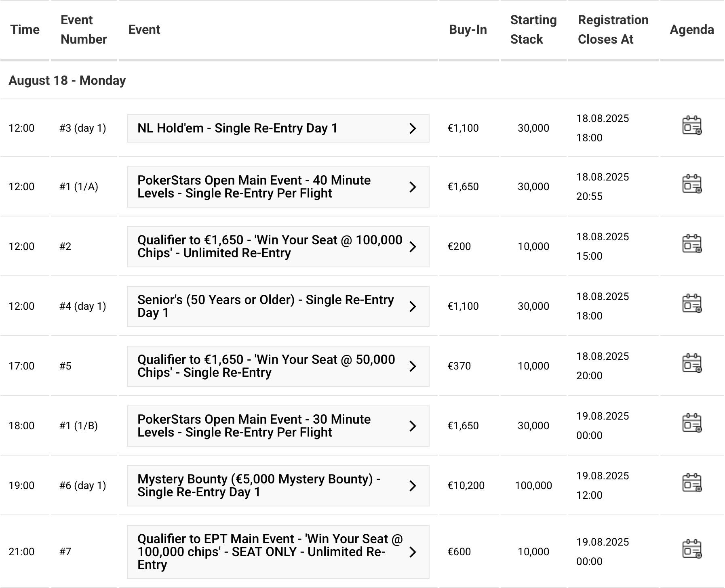
Task: Click agenda icon for EPT Main Event qualifier
Action: point(691,549)
